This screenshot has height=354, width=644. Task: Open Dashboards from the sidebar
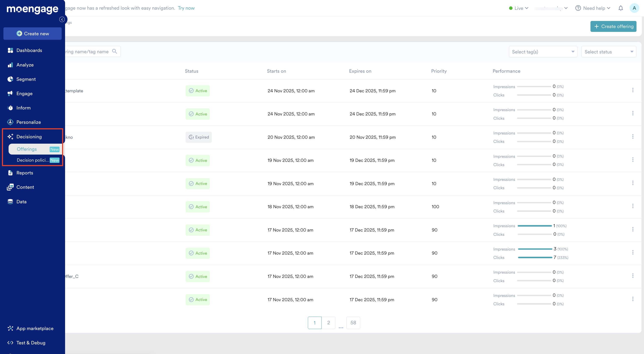pyautogui.click(x=29, y=50)
